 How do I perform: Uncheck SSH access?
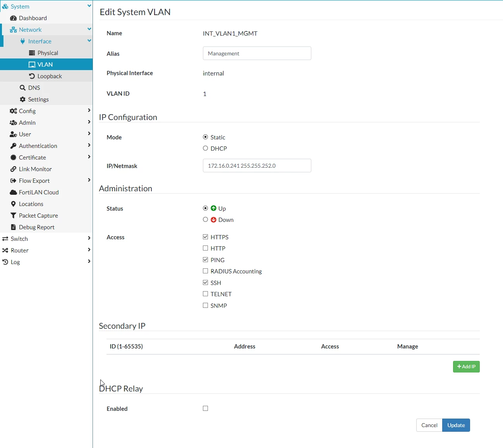point(206,283)
